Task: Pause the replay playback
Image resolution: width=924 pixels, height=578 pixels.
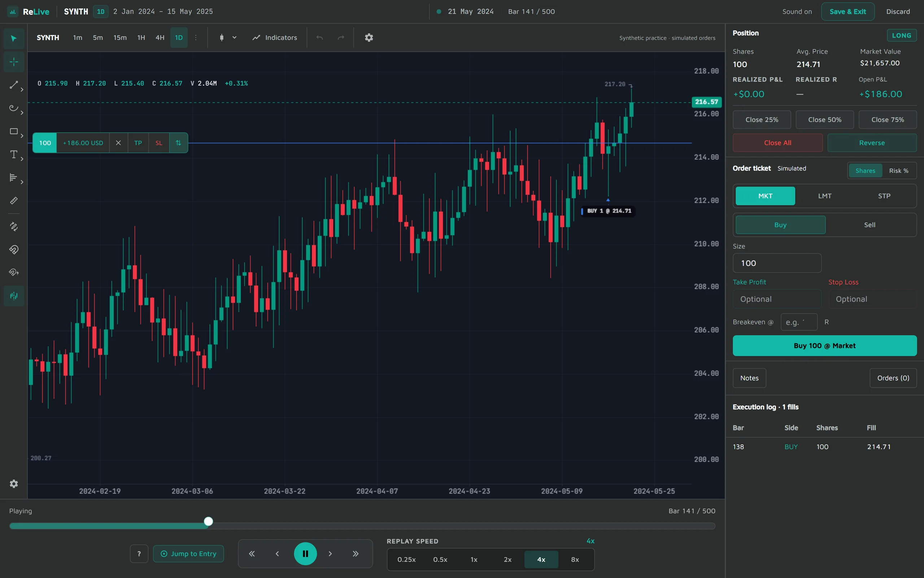Action: pyautogui.click(x=305, y=553)
